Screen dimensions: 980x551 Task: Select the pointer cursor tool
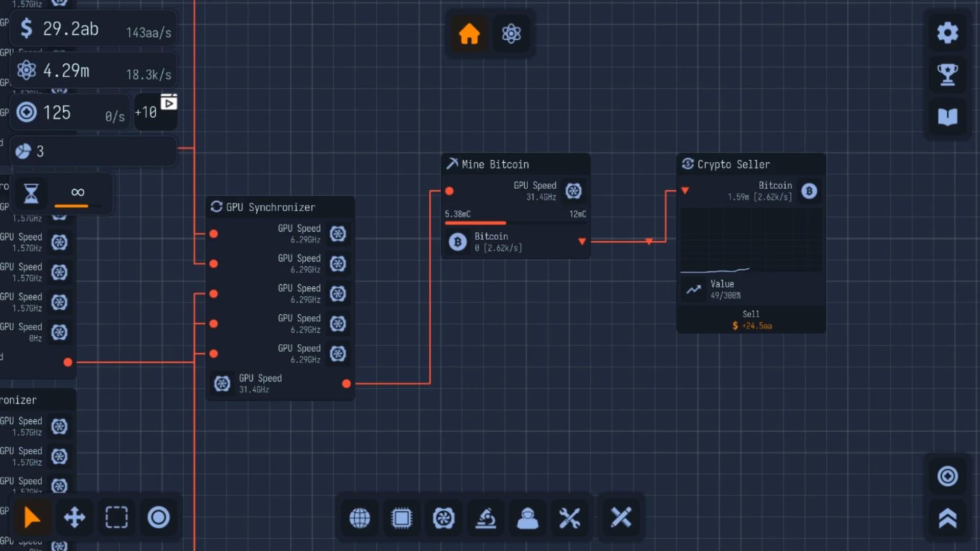[32, 517]
